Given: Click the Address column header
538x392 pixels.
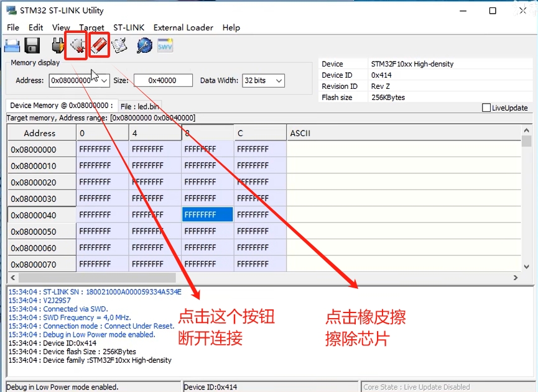Looking at the screenshot, I should pos(42,133).
